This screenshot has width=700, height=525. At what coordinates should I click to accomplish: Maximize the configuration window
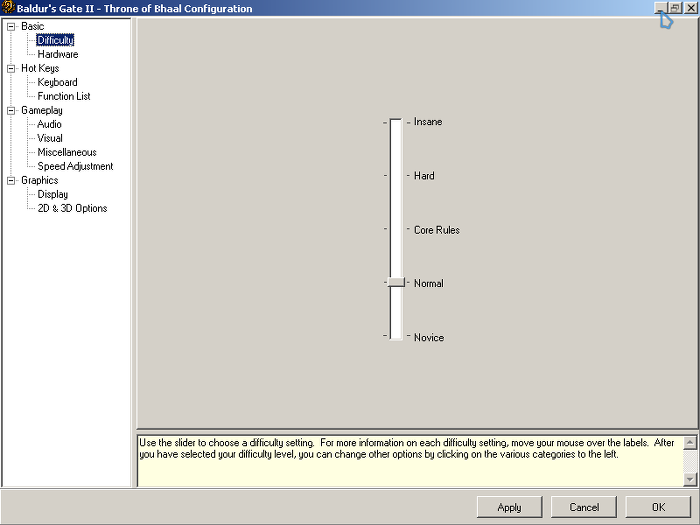[675, 8]
